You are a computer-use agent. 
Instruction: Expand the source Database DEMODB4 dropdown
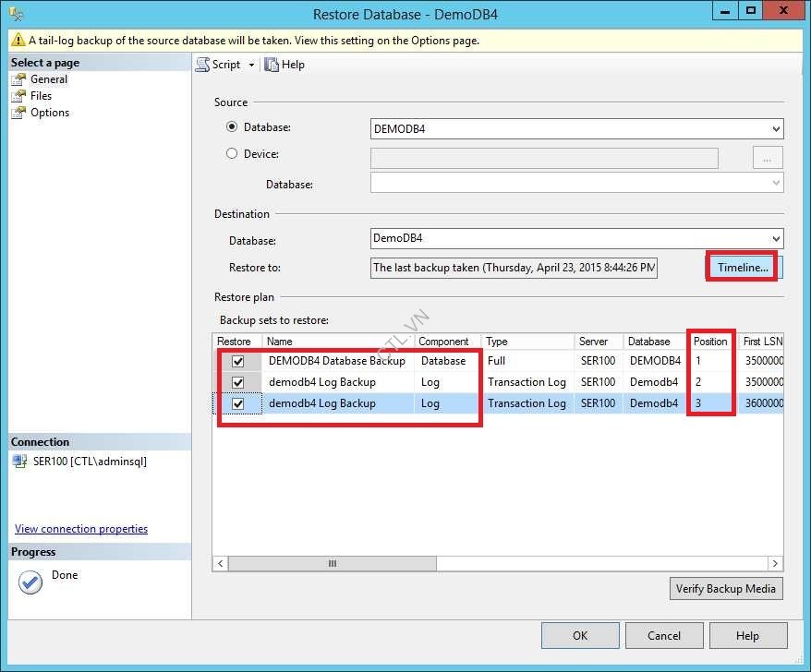coord(775,129)
